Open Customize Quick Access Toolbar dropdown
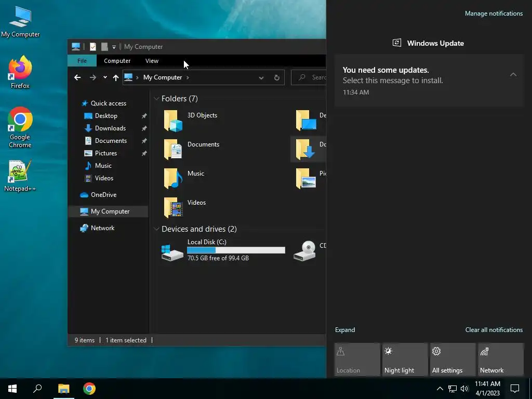 [x=114, y=47]
